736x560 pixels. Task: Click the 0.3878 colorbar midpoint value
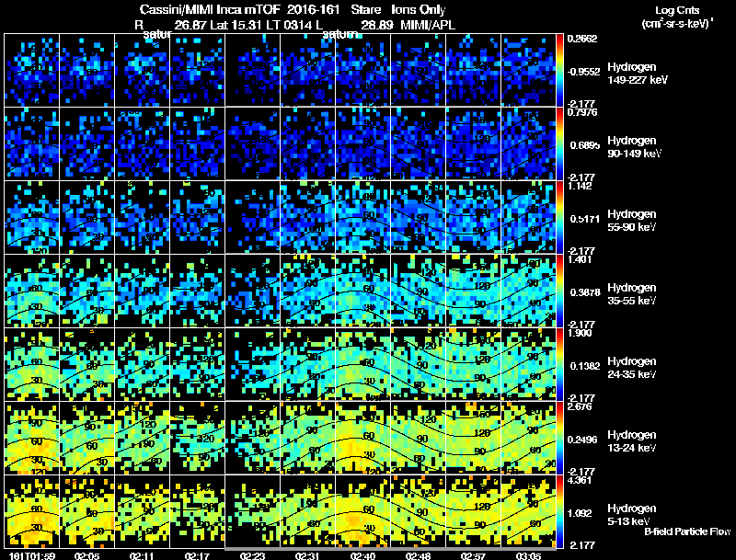tap(585, 292)
